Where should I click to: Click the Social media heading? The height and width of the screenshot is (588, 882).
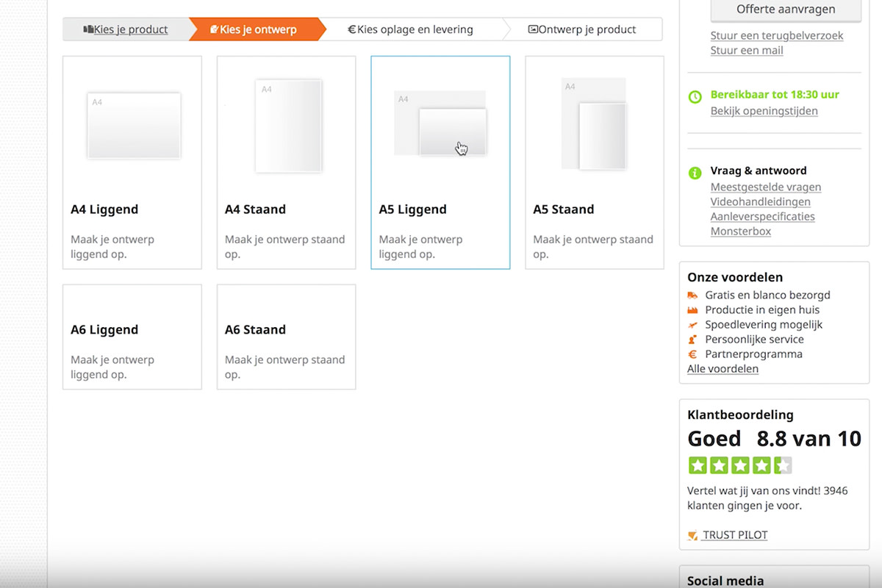click(x=725, y=581)
